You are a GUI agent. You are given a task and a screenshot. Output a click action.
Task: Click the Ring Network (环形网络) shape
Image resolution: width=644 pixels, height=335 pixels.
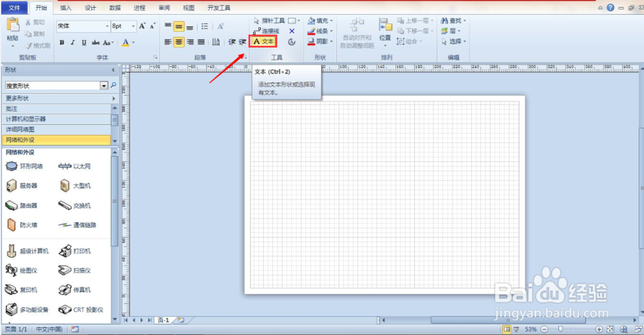[x=24, y=166]
